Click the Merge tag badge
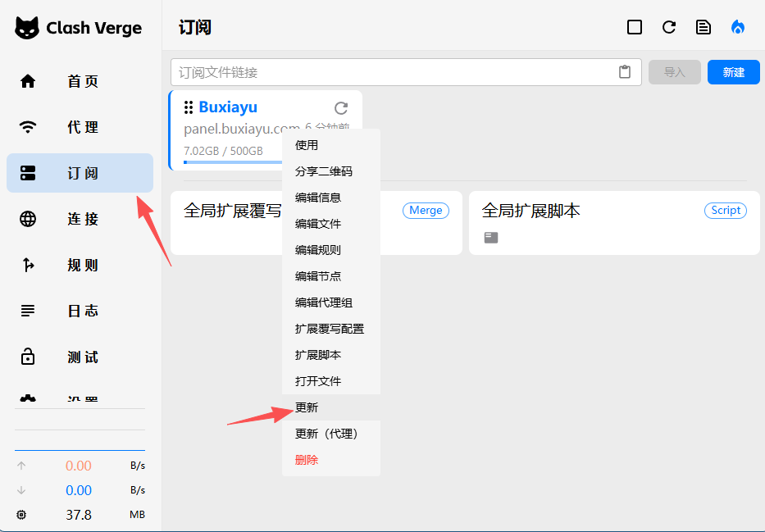Viewport: 765px width, 532px height. [426, 210]
